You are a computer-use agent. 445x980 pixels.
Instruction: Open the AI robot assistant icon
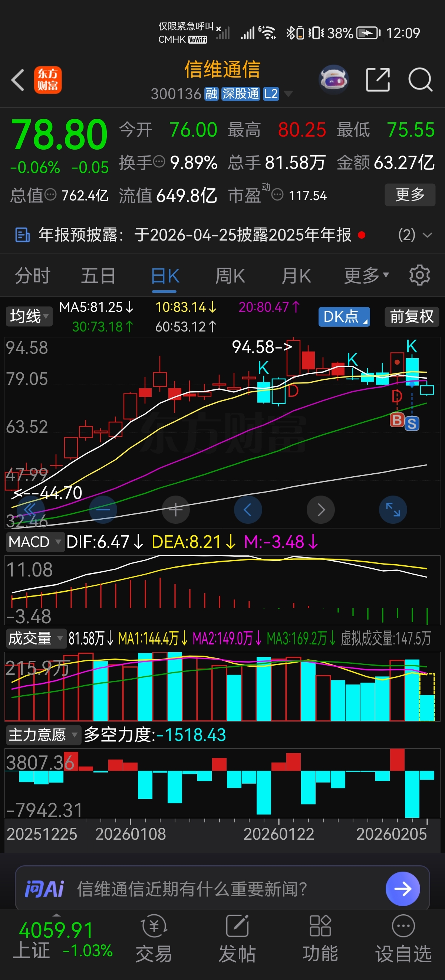pyautogui.click(x=334, y=80)
